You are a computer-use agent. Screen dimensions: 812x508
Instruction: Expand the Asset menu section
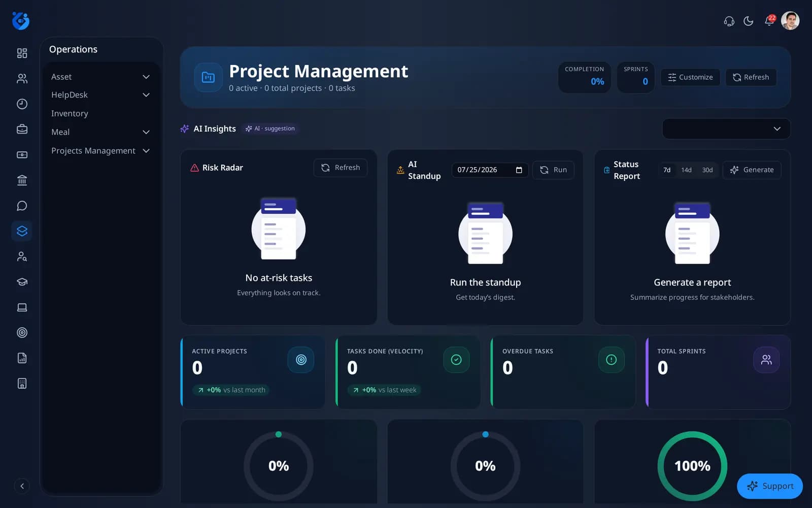tap(100, 77)
